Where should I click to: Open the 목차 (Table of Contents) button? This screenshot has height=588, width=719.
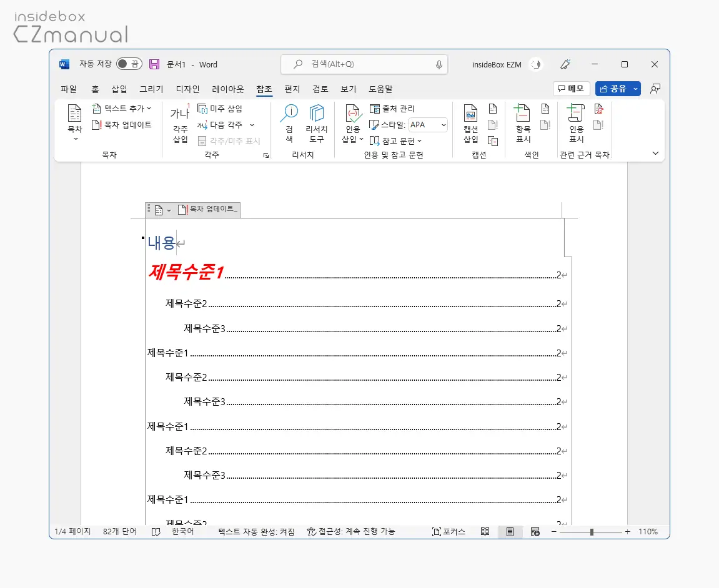click(x=75, y=122)
